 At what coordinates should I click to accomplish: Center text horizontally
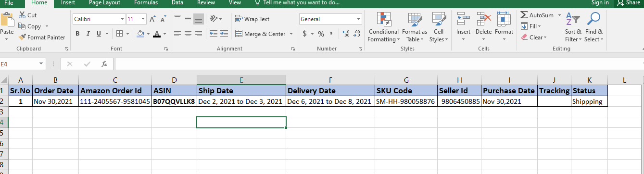click(188, 34)
